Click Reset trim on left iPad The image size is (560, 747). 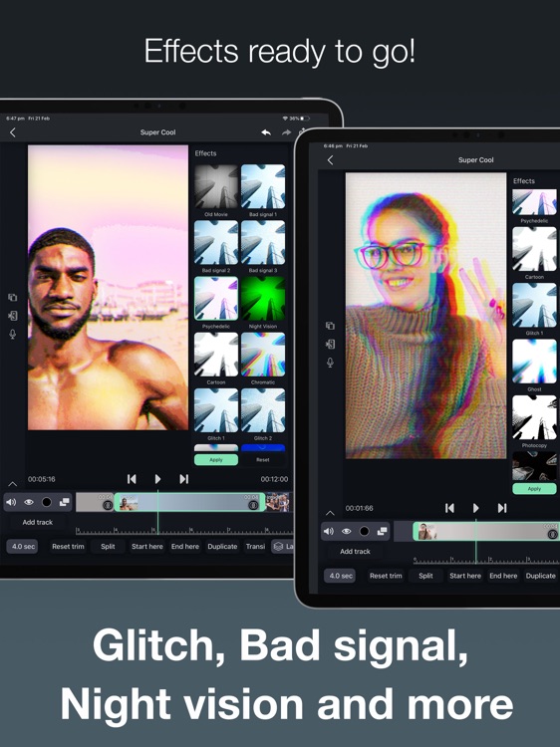tap(68, 547)
